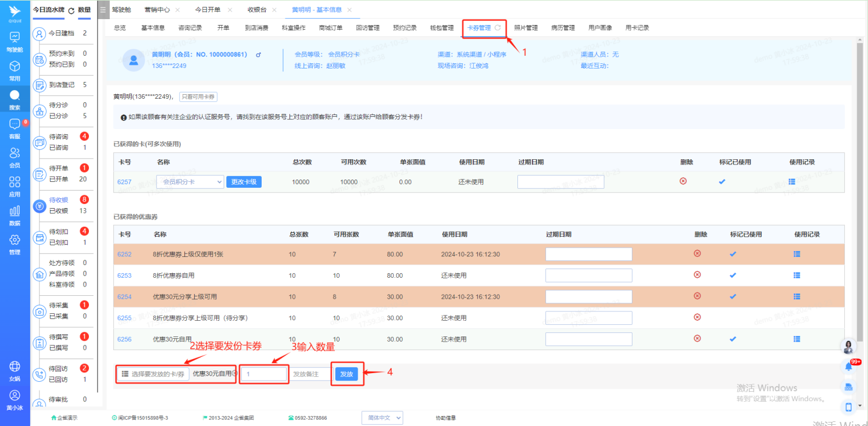
Task: Open the 驾驶舱 sidebar icon
Action: click(x=15, y=41)
